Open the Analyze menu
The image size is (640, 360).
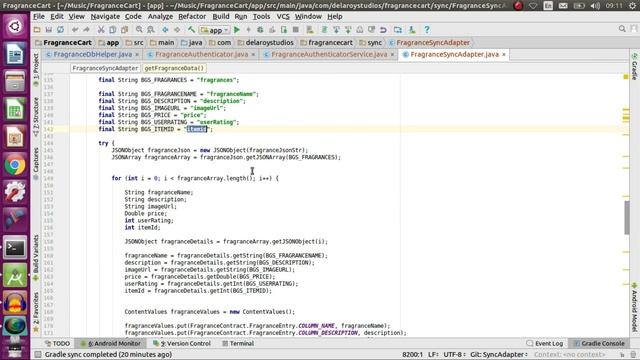click(x=160, y=17)
